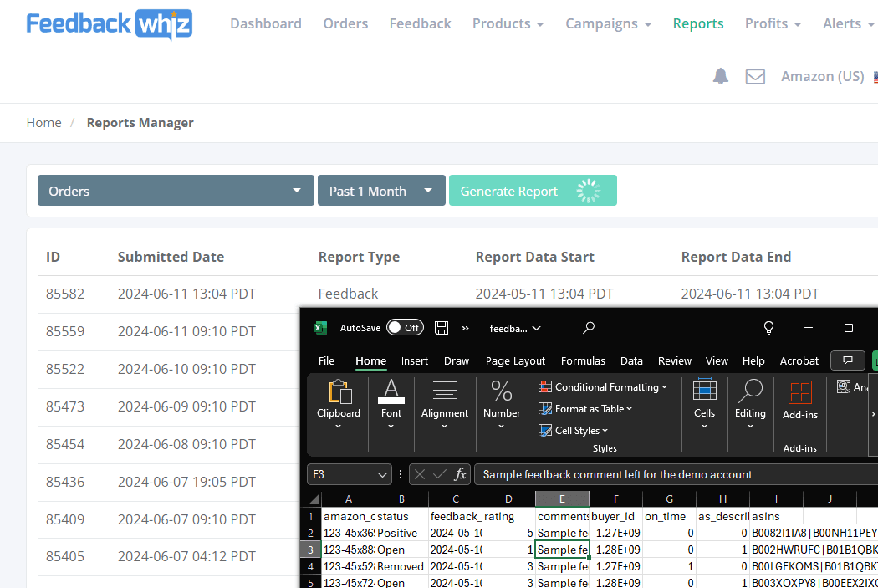This screenshot has width=878, height=588.
Task: Open the mail envelope icon
Action: pyautogui.click(x=755, y=76)
